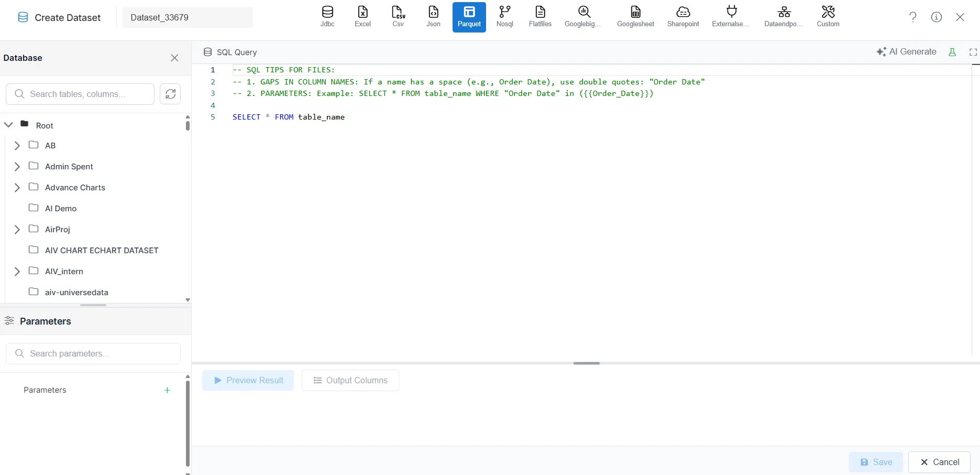Expand the AirProj folder
This screenshot has height=475, width=980.
pos(17,230)
